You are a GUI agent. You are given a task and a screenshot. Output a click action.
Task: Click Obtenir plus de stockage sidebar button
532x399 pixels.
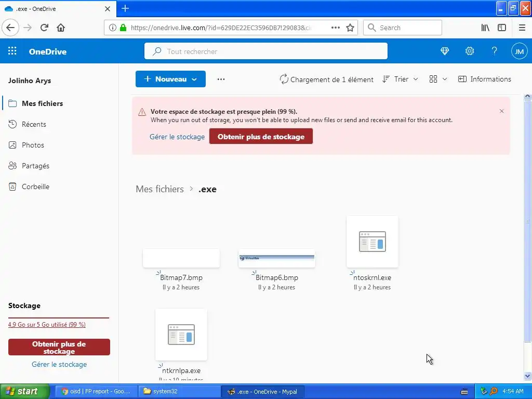point(59,348)
